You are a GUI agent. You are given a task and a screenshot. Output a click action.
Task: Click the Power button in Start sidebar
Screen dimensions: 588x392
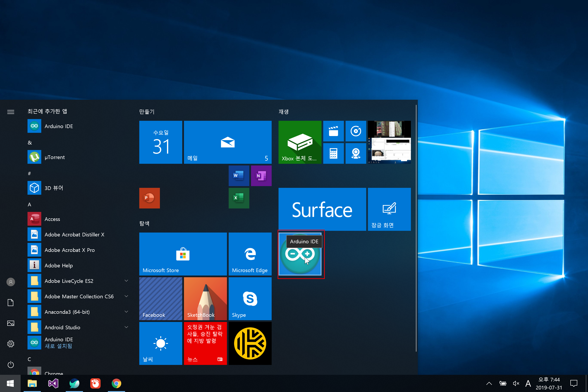tap(11, 364)
